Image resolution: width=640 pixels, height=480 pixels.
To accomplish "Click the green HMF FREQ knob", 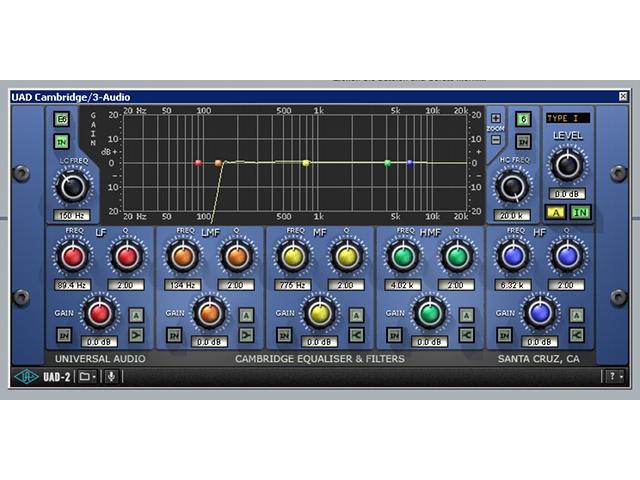I will [404, 257].
